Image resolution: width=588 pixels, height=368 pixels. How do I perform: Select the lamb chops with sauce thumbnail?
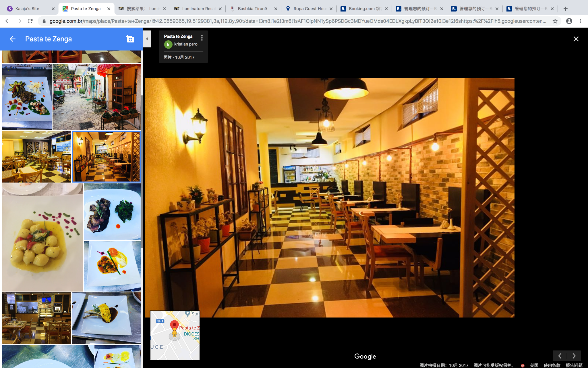(106, 318)
